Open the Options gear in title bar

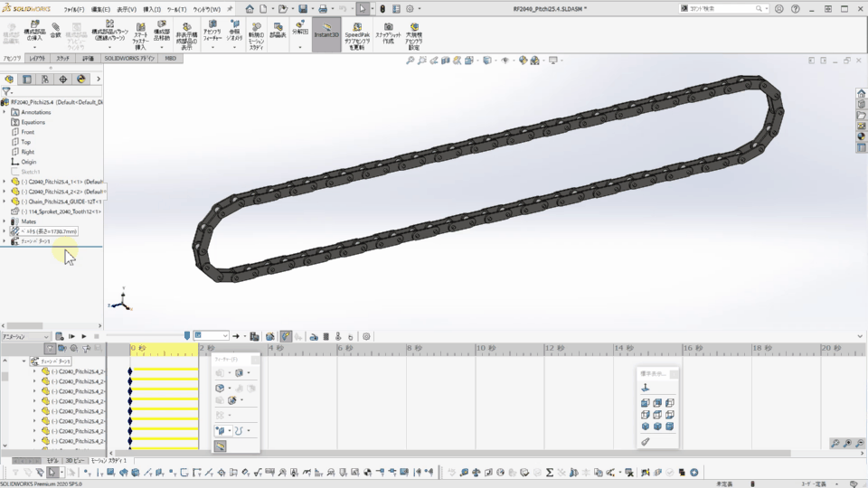tap(410, 9)
